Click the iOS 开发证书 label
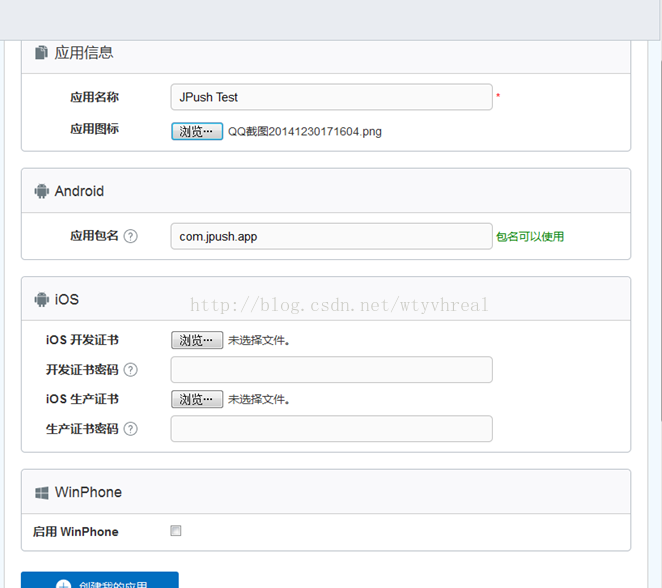662x588 pixels. (x=82, y=340)
